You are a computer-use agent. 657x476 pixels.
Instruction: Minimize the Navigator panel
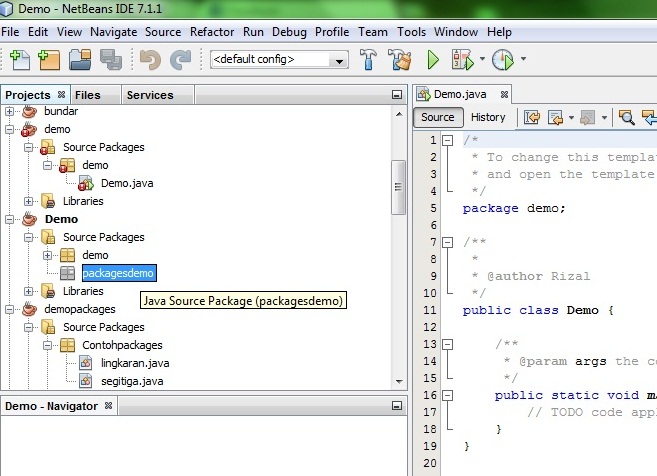click(396, 406)
